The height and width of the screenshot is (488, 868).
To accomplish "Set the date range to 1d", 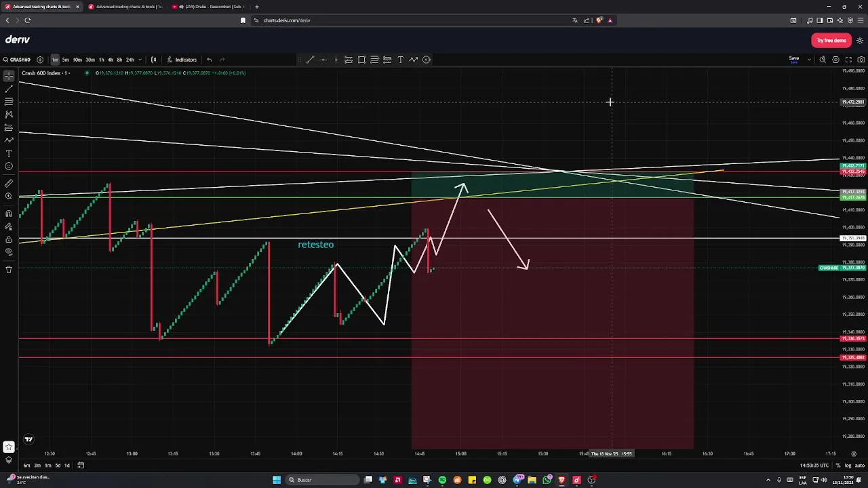I will 67,466.
